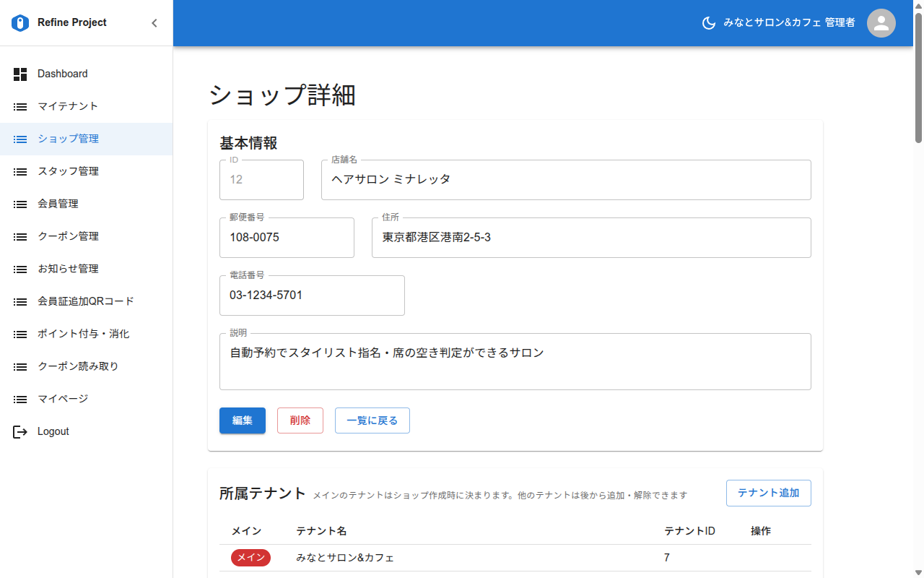Click the 一覧に戻る button
The height and width of the screenshot is (578, 924).
coord(372,420)
